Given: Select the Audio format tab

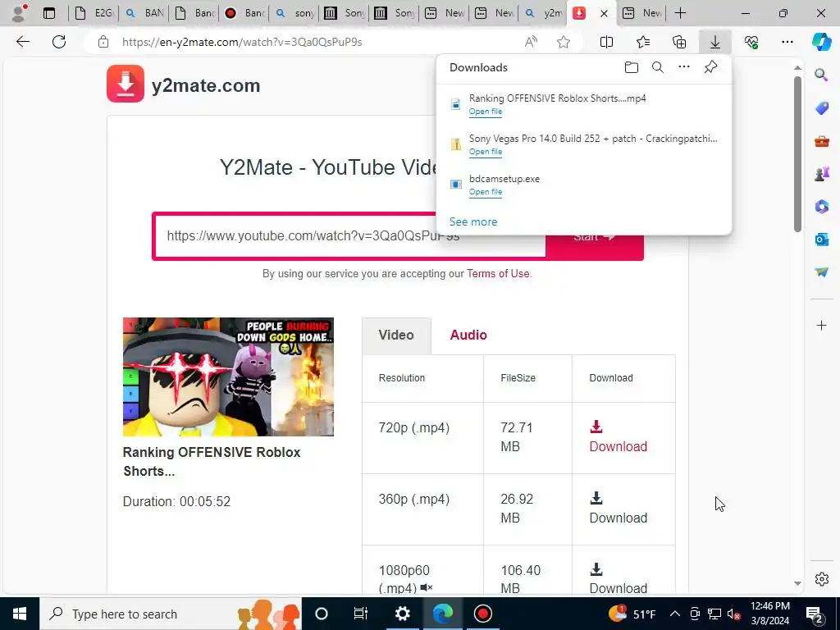Looking at the screenshot, I should (x=468, y=336).
